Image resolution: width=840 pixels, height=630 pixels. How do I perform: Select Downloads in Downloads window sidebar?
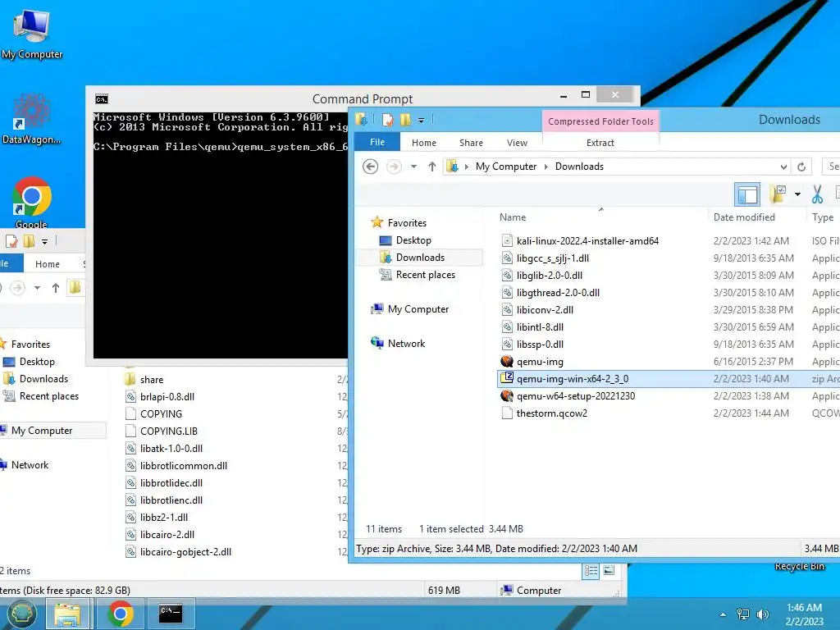pos(420,257)
